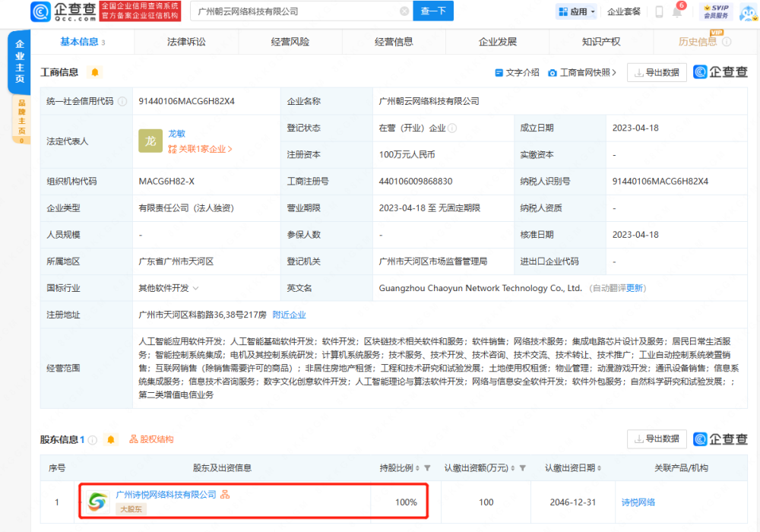Click the 100% shareholding ratio cell
This screenshot has width=760, height=532.
[x=406, y=502]
